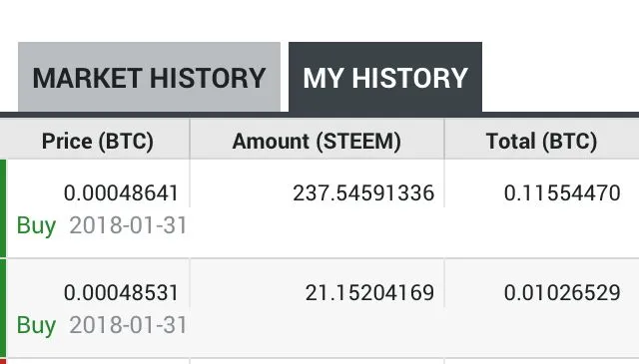639x364 pixels.
Task: Click the second row's 2018-01-31 date
Action: [128, 325]
